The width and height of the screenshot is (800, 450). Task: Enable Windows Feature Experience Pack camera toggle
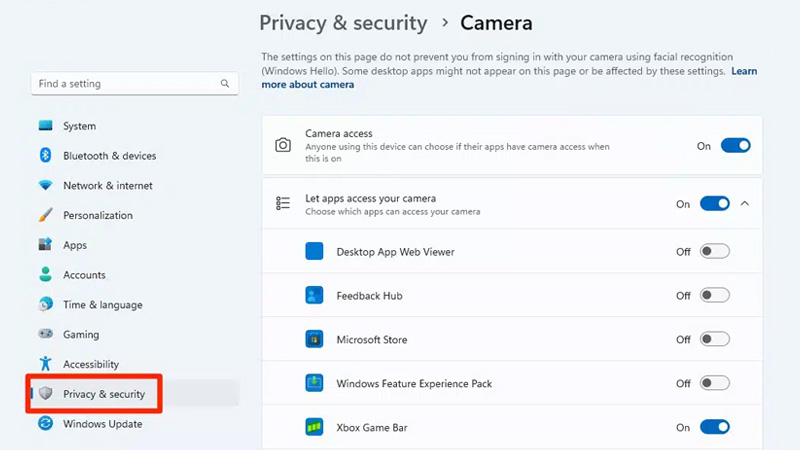click(714, 383)
